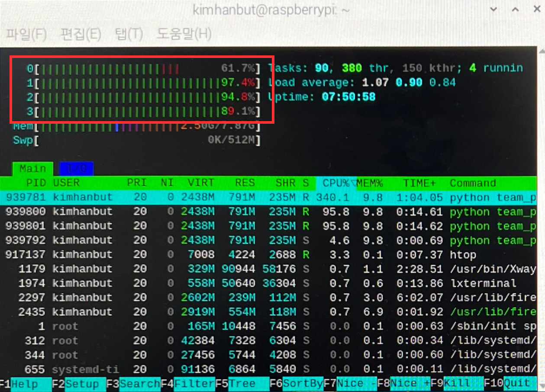Sort processes by CPU% column header
Screen dimensions: 545x392
click(x=335, y=183)
